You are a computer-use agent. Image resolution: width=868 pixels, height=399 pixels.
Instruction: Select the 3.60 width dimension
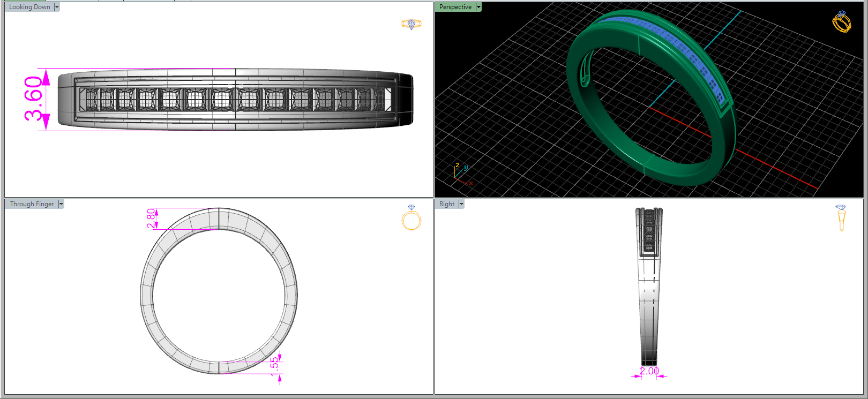[34, 99]
